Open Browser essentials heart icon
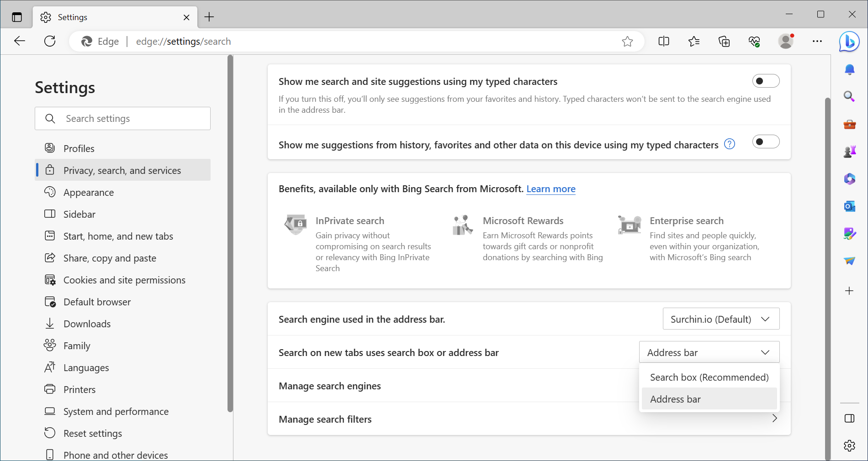868x461 pixels. (754, 42)
